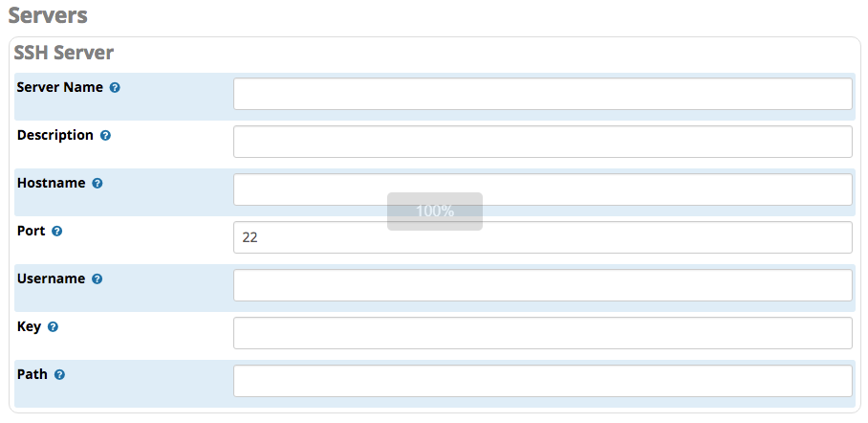
Task: Show the Path field help icon
Action: click(59, 375)
